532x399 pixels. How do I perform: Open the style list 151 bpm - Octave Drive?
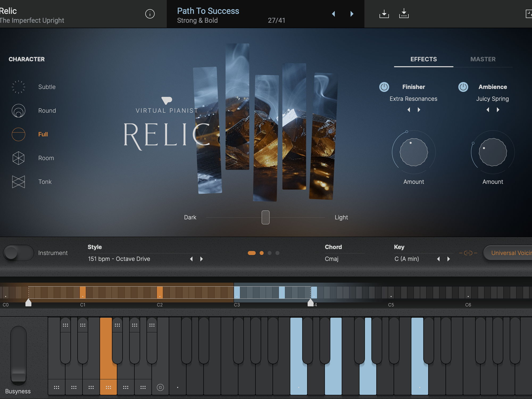click(x=119, y=259)
